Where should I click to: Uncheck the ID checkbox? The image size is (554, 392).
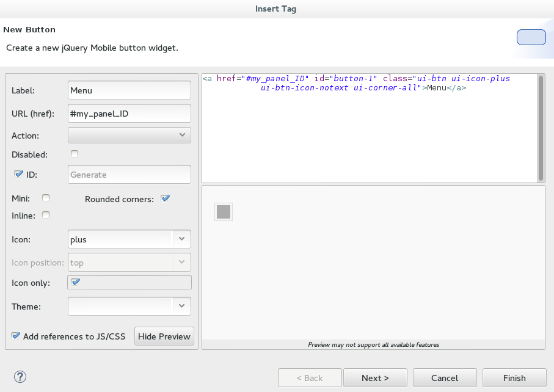pos(18,174)
